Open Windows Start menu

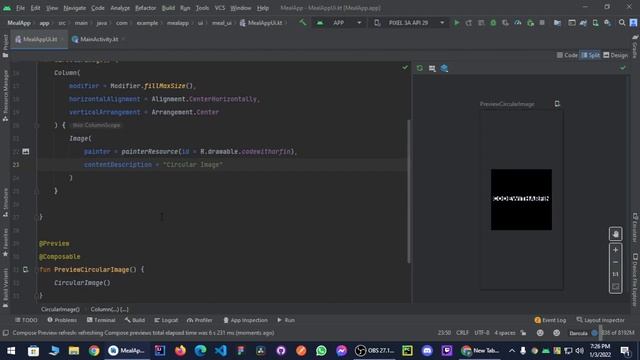[x=11, y=351]
